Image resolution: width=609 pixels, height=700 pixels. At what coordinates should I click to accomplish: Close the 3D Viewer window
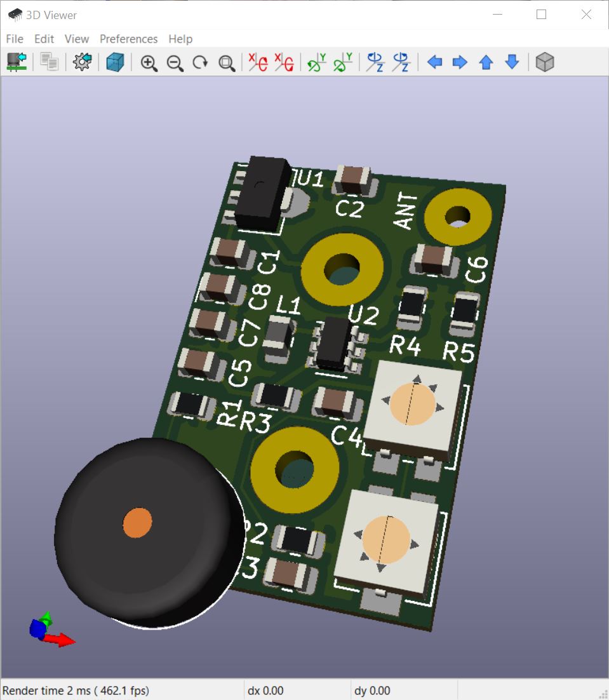(x=586, y=15)
